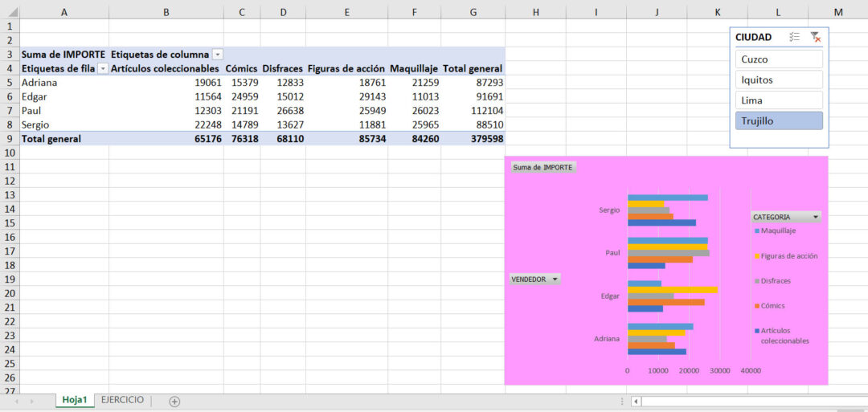Click the Suma de IMPORTE chart button
The width and height of the screenshot is (868, 412).
pyautogui.click(x=543, y=167)
